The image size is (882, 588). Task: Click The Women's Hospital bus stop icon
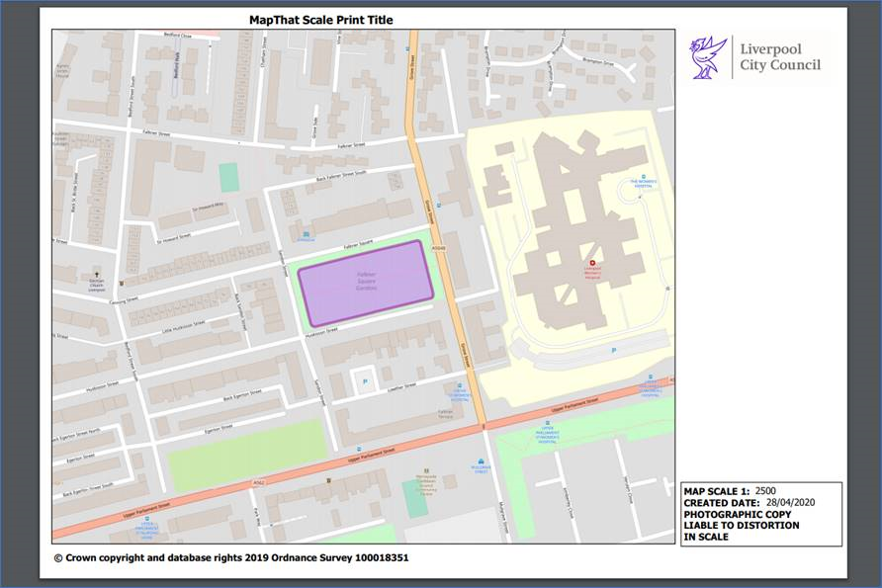click(644, 177)
